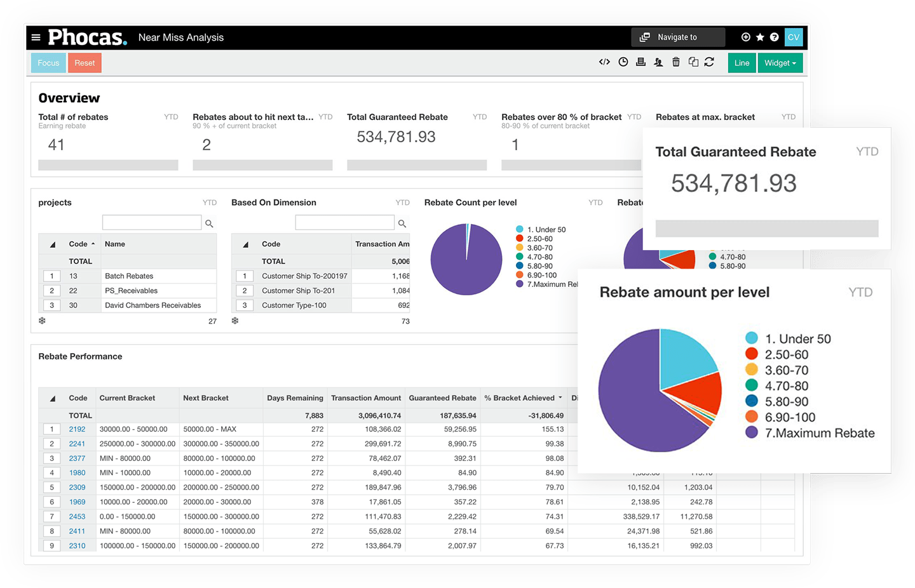
Task: Open rebate code 2192 link
Action: pyautogui.click(x=77, y=429)
